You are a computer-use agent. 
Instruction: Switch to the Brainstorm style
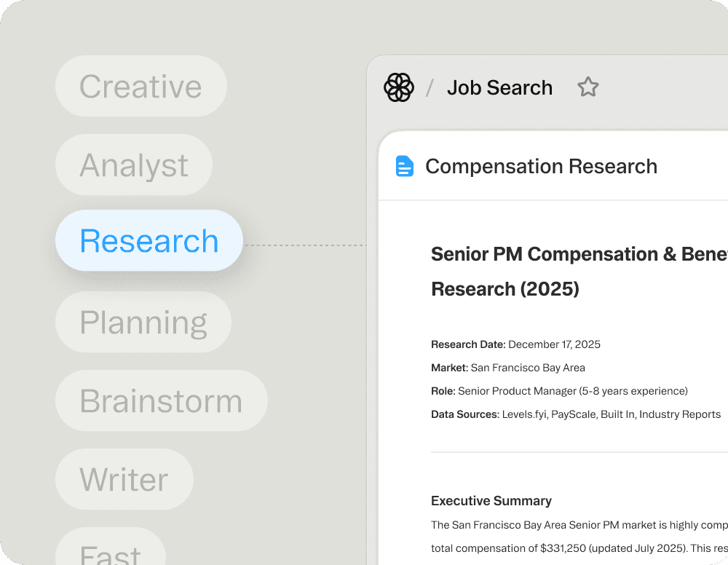[x=161, y=401]
